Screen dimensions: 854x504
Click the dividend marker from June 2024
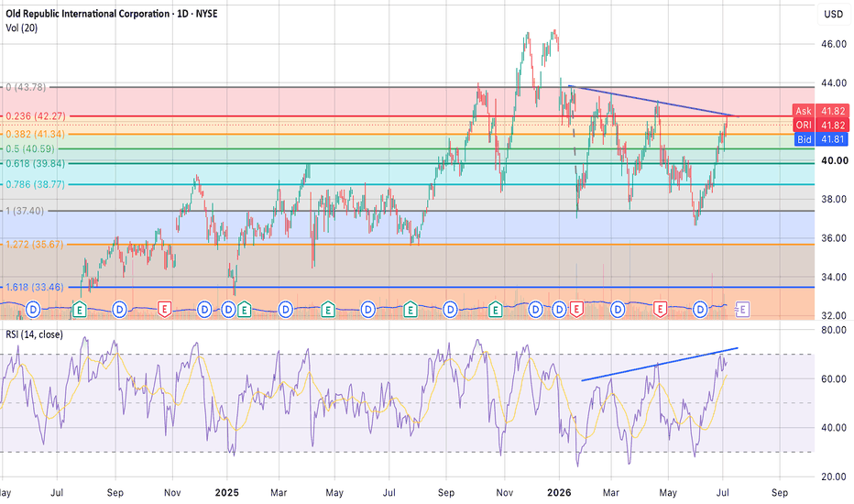coord(33,310)
